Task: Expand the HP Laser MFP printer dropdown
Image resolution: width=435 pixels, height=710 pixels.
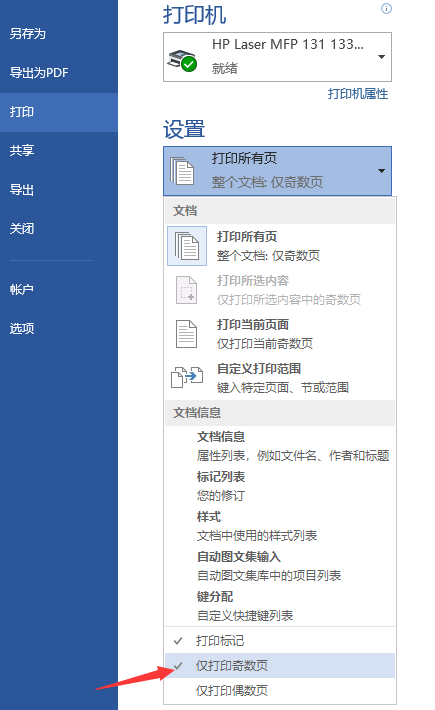Action: [x=382, y=57]
